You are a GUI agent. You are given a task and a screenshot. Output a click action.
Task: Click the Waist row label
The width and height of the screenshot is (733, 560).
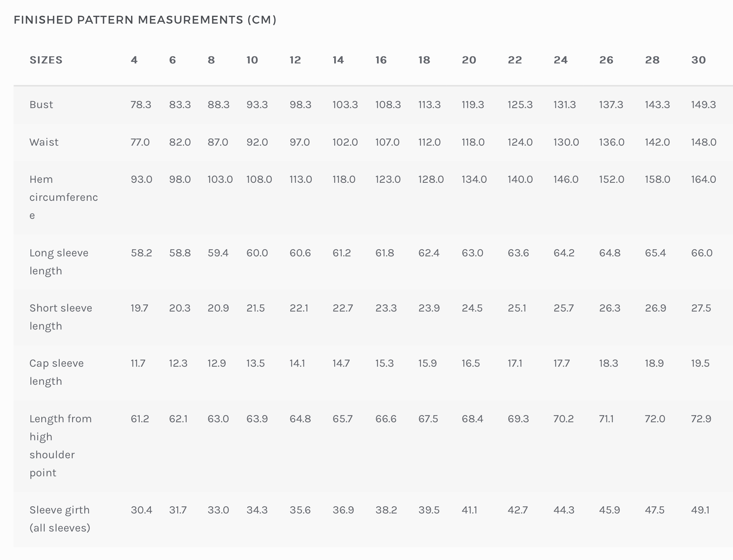[x=44, y=142]
